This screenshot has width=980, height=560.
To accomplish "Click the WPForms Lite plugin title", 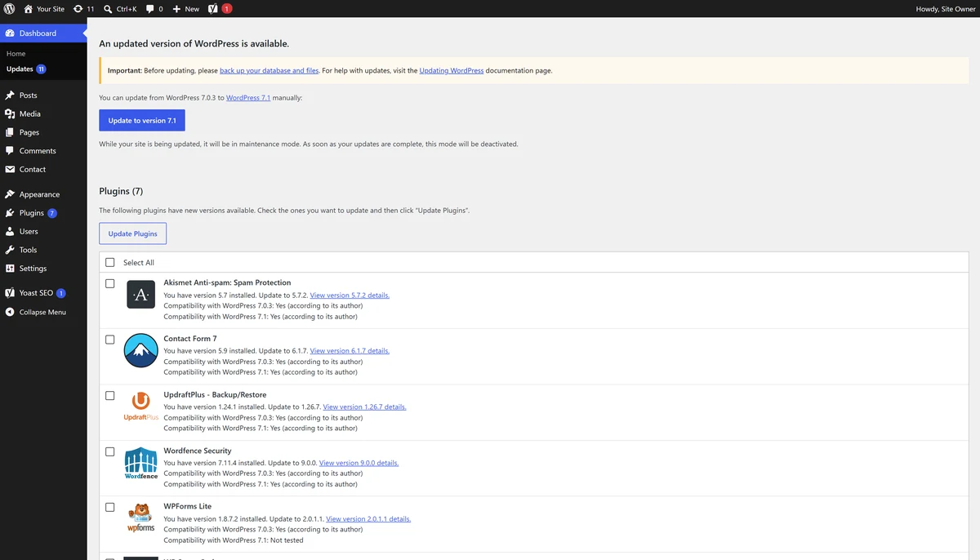I will pyautogui.click(x=187, y=507).
